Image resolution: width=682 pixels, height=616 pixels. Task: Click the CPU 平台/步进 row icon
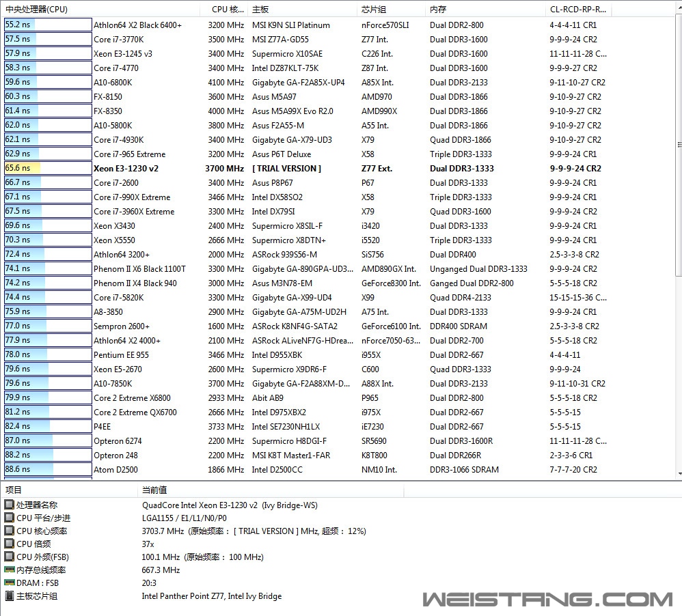(x=9, y=518)
